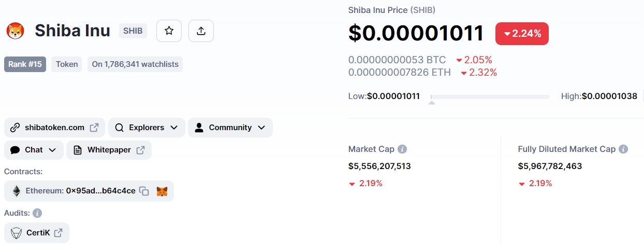Click the 2.24% price change badge
The image size is (644, 252).
522,34
